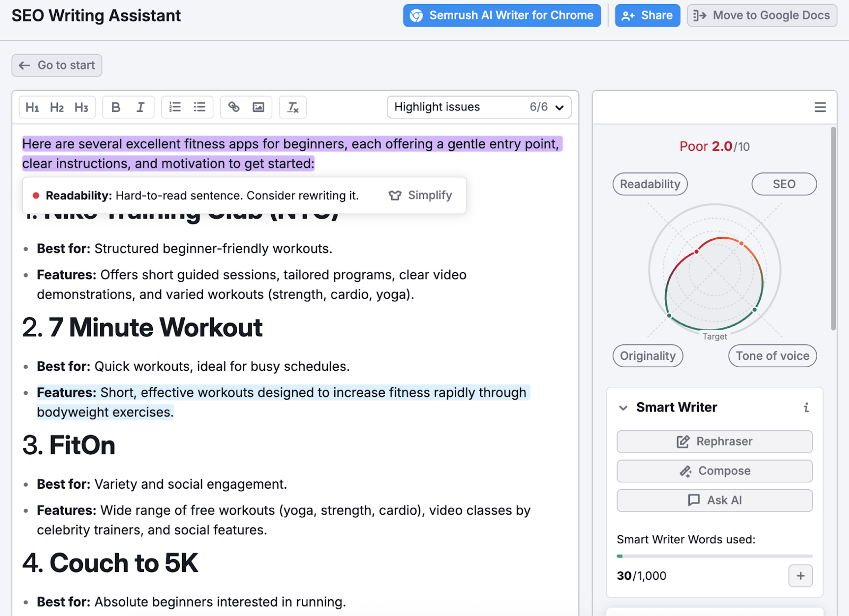This screenshot has width=849, height=616.
Task: Toggle bold formatting
Action: (116, 107)
